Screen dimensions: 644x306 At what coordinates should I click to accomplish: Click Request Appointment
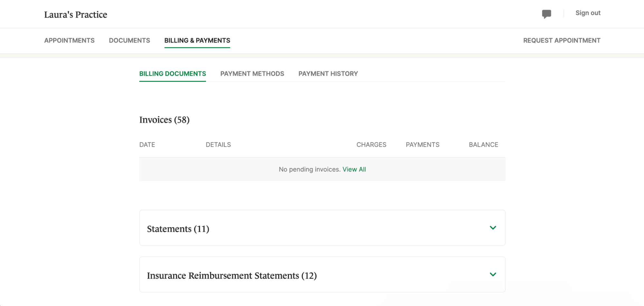tap(562, 40)
